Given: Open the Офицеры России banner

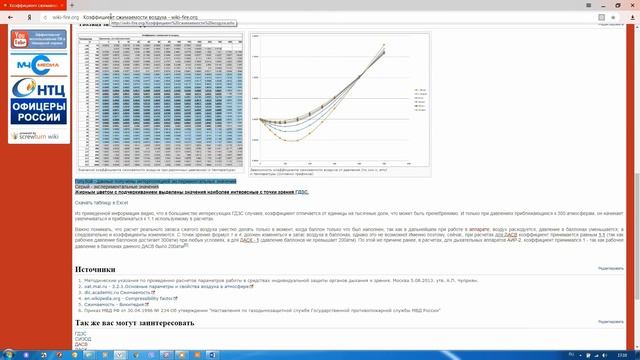Looking at the screenshot, I should click(38, 112).
